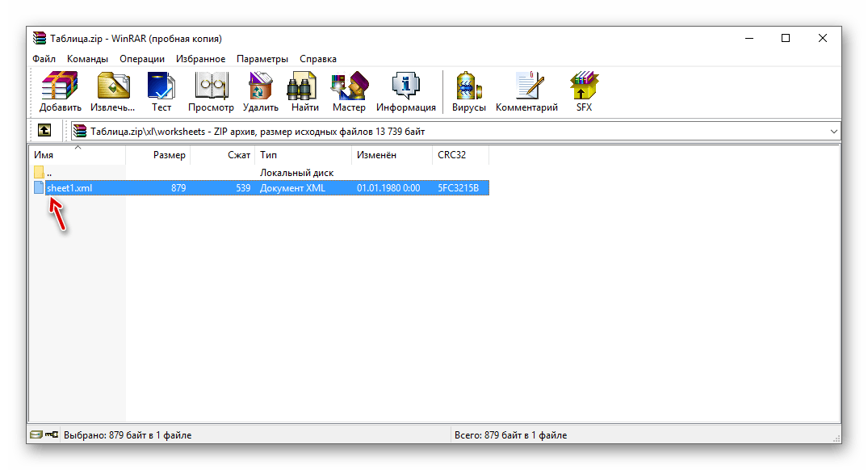This screenshot has width=868, height=470.
Task: Open the Файл menu
Action: (44, 59)
